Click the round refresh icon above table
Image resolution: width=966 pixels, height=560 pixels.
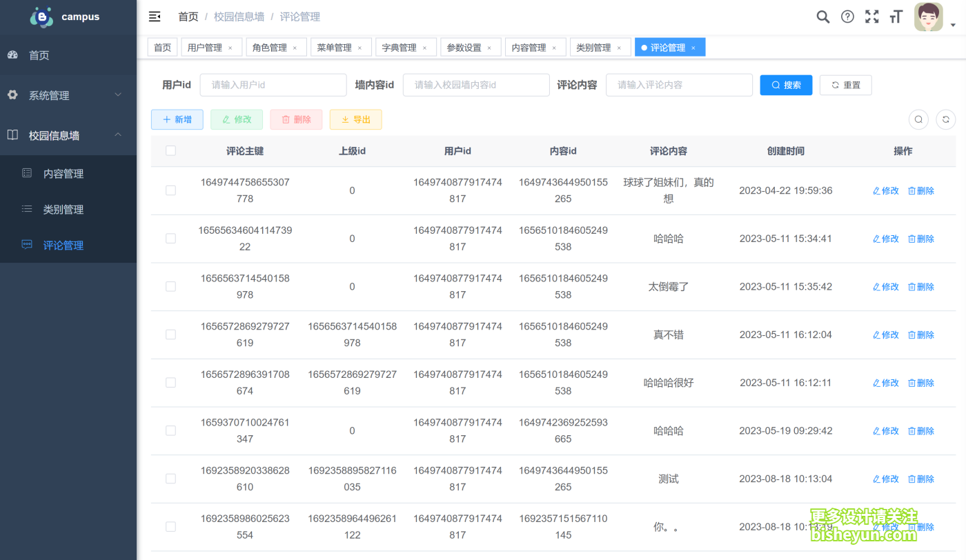point(946,119)
